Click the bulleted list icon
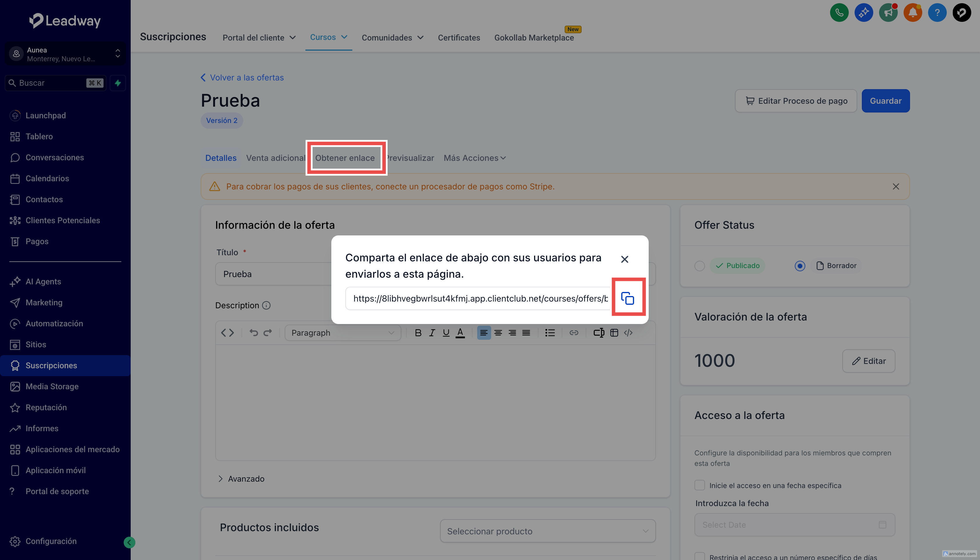Viewport: 980px width, 560px height. pos(550,333)
